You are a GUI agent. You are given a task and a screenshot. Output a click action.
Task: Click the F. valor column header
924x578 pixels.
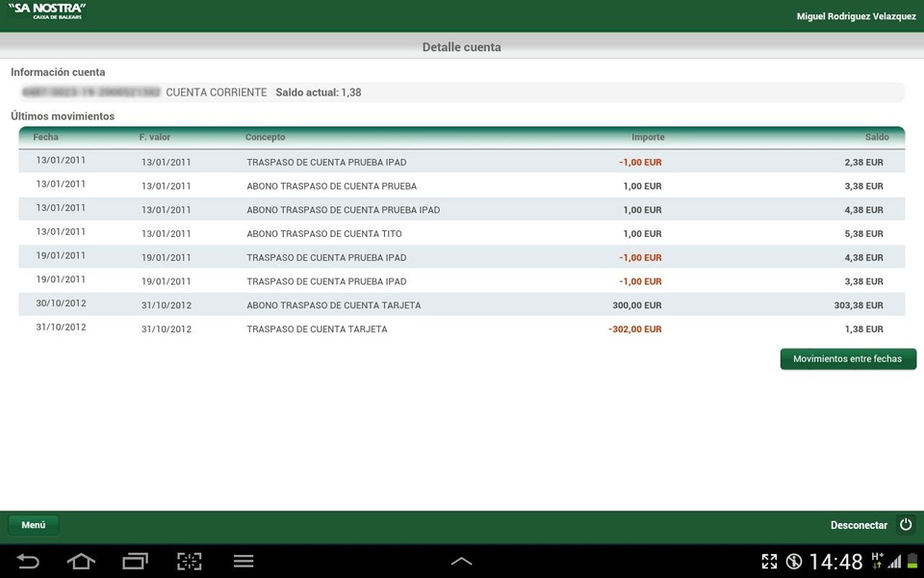click(x=154, y=137)
